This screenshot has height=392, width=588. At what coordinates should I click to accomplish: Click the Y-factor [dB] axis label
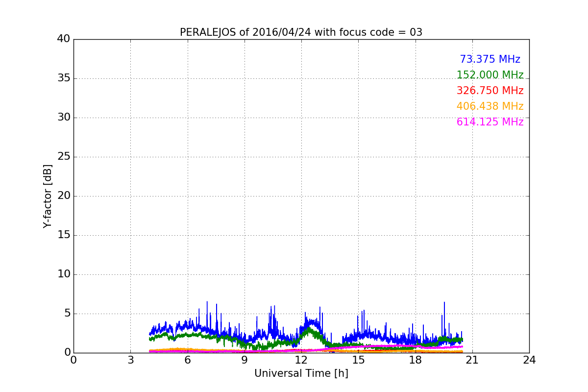tap(48, 196)
